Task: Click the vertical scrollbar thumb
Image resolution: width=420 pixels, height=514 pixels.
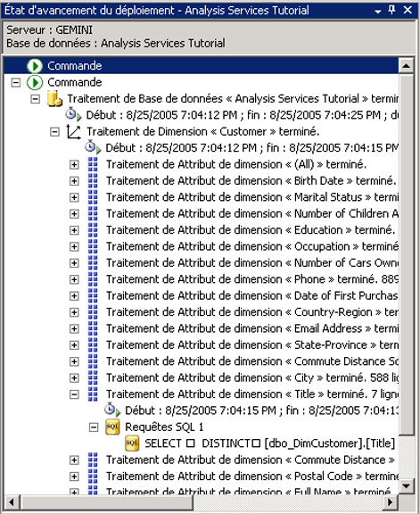Action: point(407,254)
